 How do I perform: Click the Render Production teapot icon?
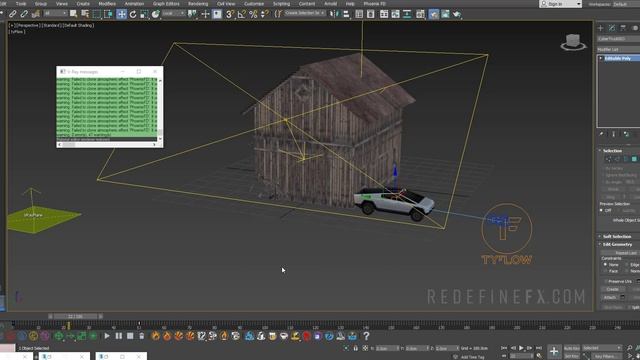457,14
